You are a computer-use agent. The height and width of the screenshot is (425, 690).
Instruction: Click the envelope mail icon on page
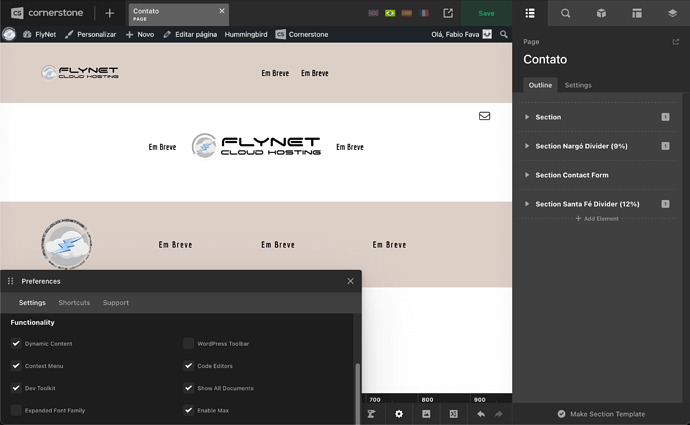tap(484, 116)
